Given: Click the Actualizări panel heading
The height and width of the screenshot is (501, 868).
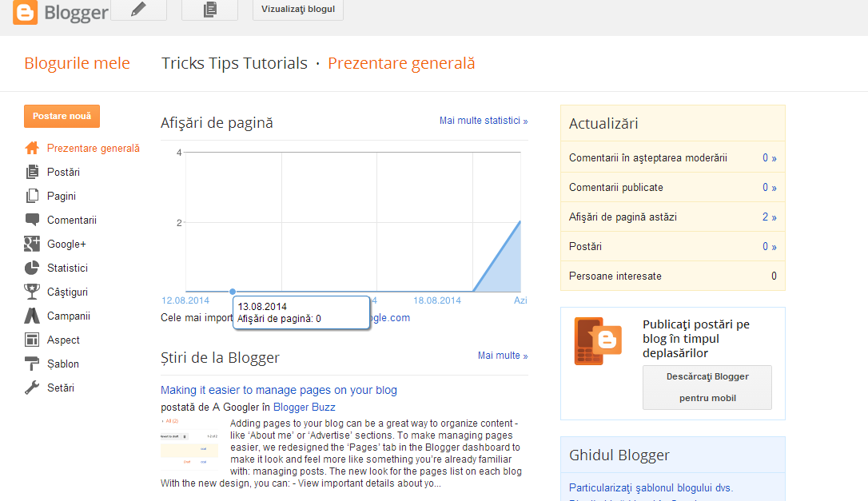Looking at the screenshot, I should point(603,123).
